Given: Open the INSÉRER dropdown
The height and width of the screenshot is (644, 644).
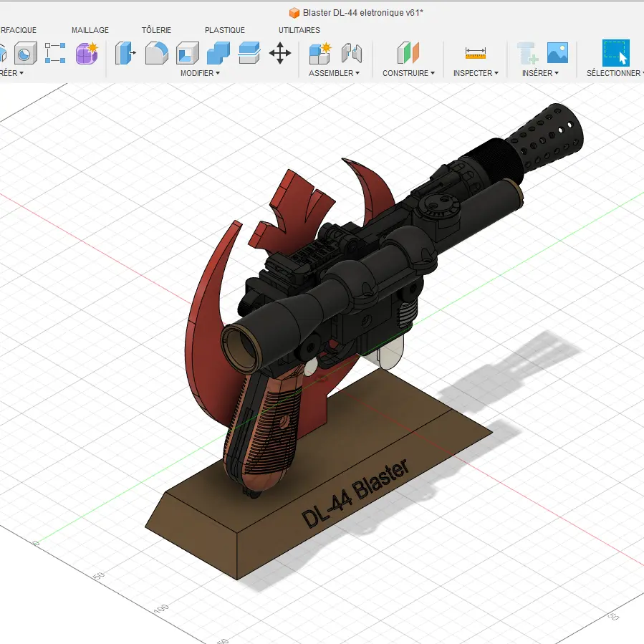Looking at the screenshot, I should [540, 73].
